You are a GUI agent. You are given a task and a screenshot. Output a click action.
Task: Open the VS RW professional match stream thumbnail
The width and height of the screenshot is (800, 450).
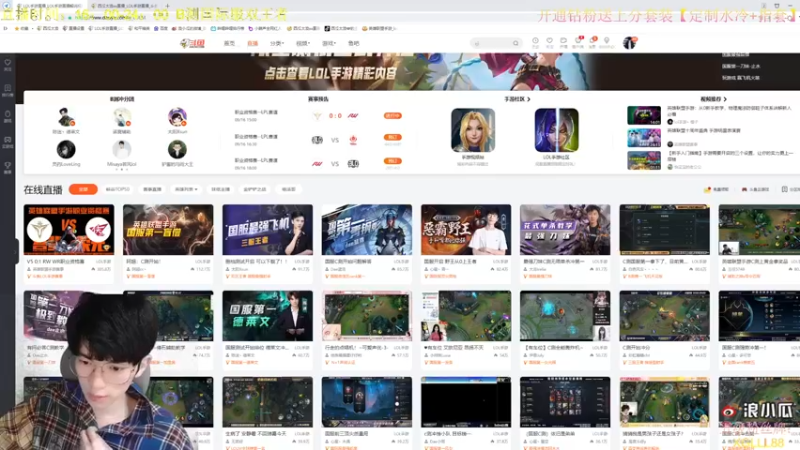tap(69, 230)
